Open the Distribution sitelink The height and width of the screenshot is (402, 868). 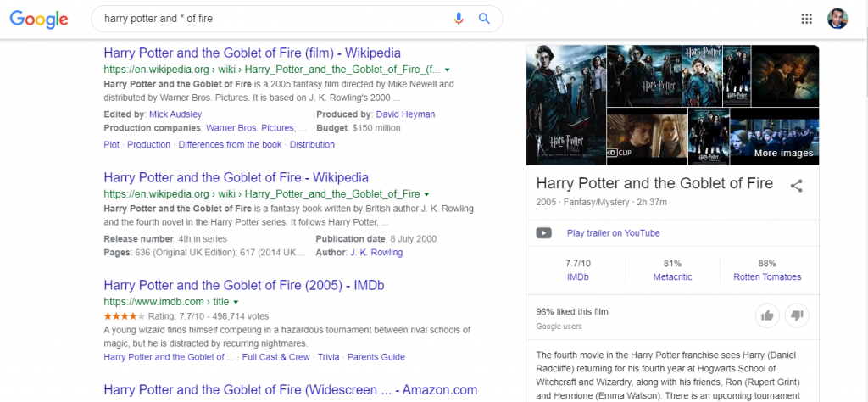pos(312,144)
